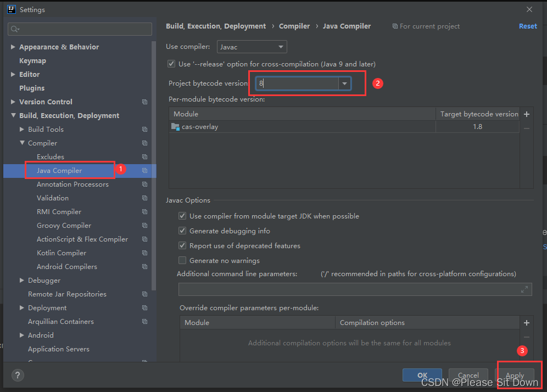Add a per-module compiler override entry
The width and height of the screenshot is (547, 392).
527,323
